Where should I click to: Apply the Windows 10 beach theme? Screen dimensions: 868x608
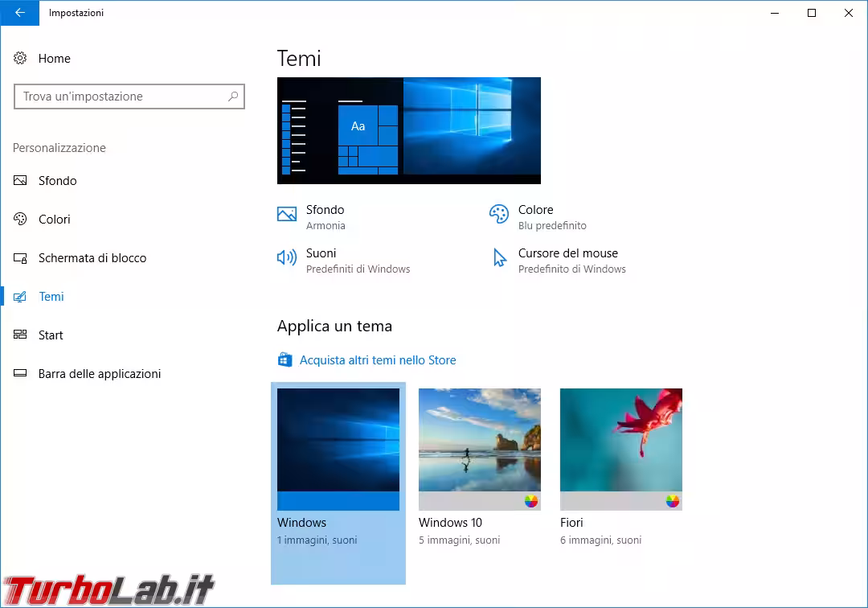tap(480, 449)
